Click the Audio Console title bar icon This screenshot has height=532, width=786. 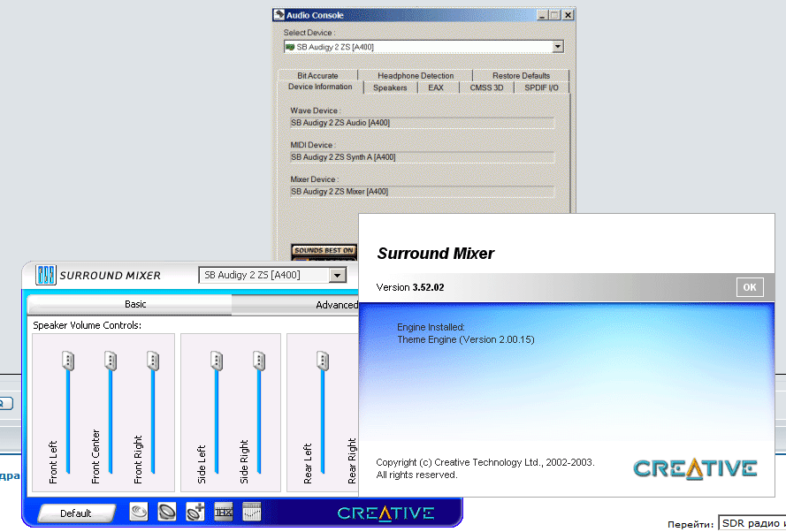[279, 15]
